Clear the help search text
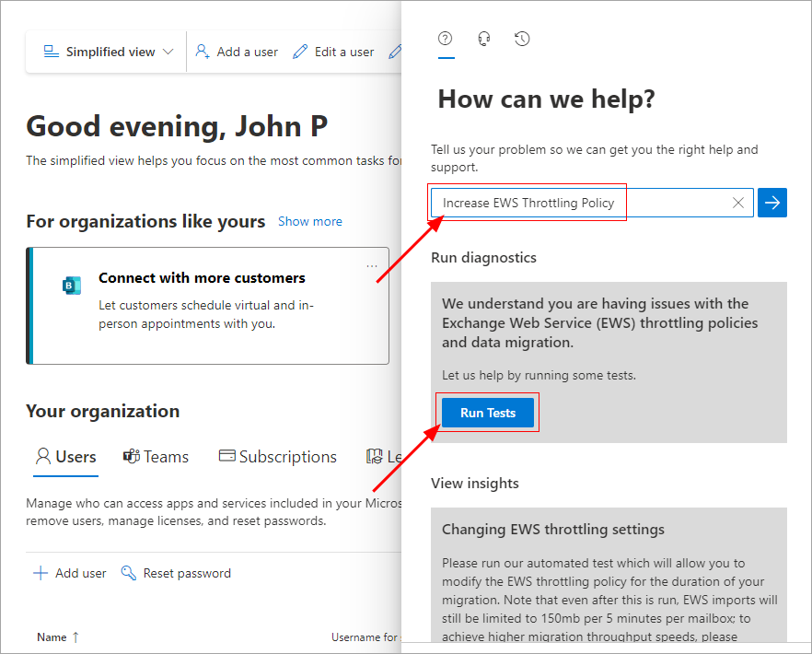812x654 pixels. tap(738, 203)
